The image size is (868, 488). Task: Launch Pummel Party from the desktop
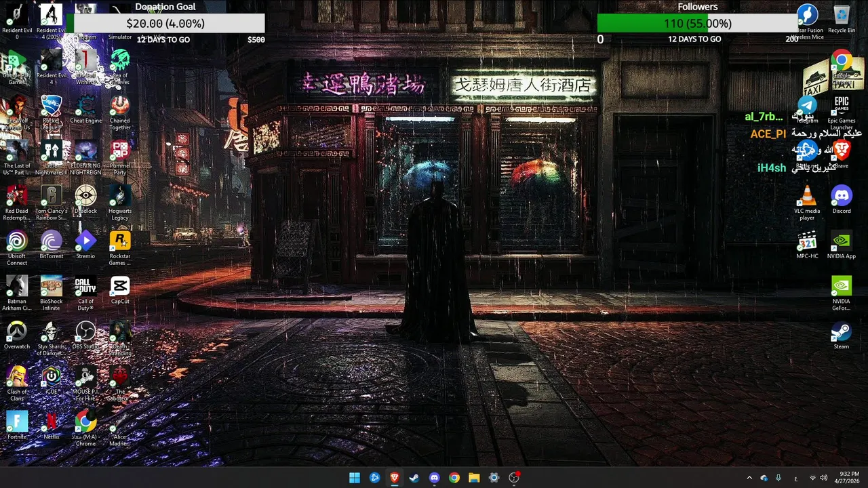click(120, 157)
